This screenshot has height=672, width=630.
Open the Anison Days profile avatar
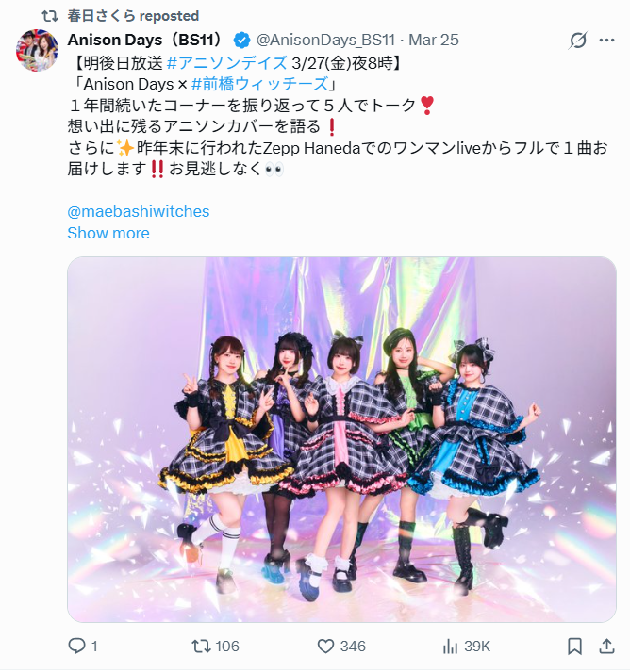click(38, 50)
